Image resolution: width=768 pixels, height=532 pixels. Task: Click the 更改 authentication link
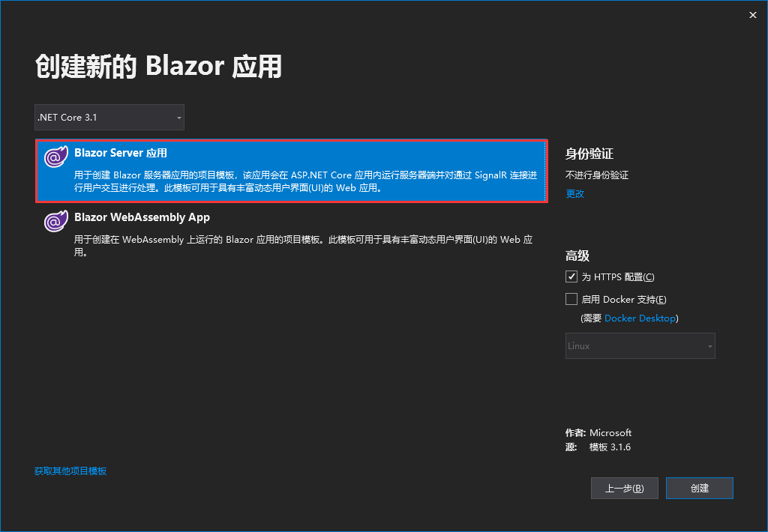575,194
